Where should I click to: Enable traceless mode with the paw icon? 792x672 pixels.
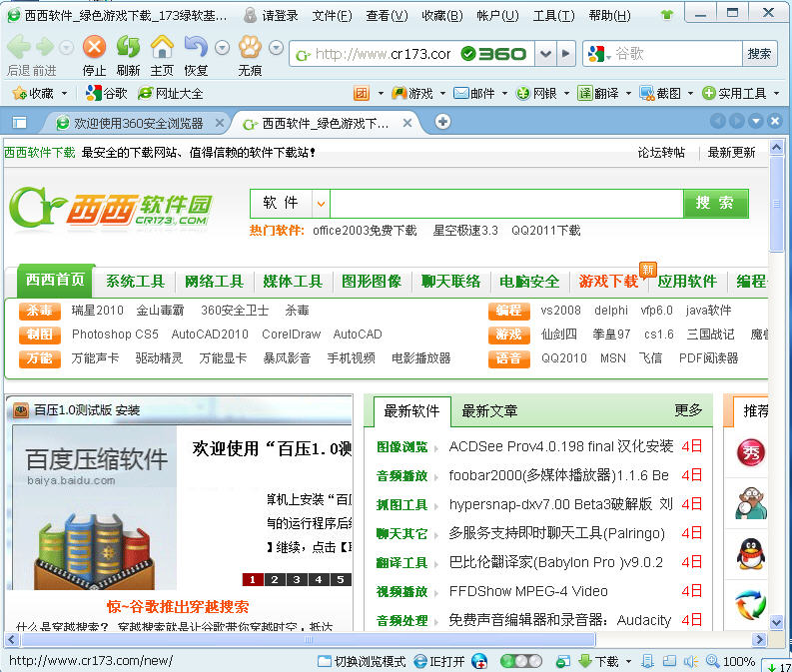[x=250, y=47]
